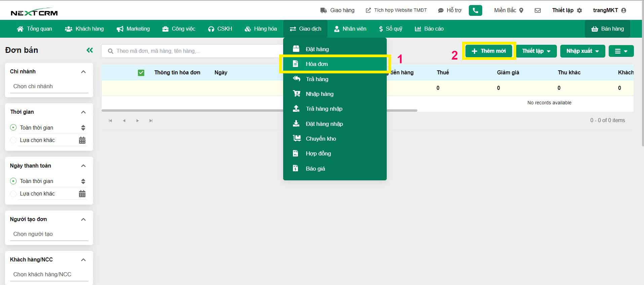The image size is (644, 285).
Task: Collapse sidebar with double chevron icon
Action: tap(89, 50)
